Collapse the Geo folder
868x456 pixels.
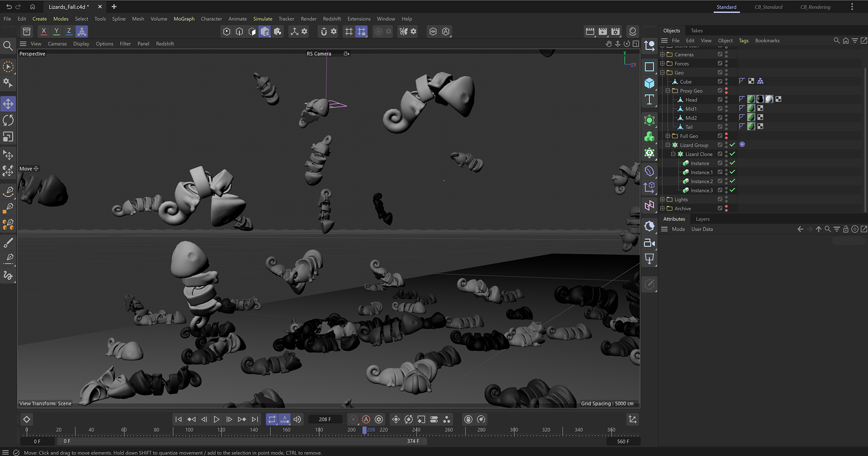pyautogui.click(x=662, y=72)
